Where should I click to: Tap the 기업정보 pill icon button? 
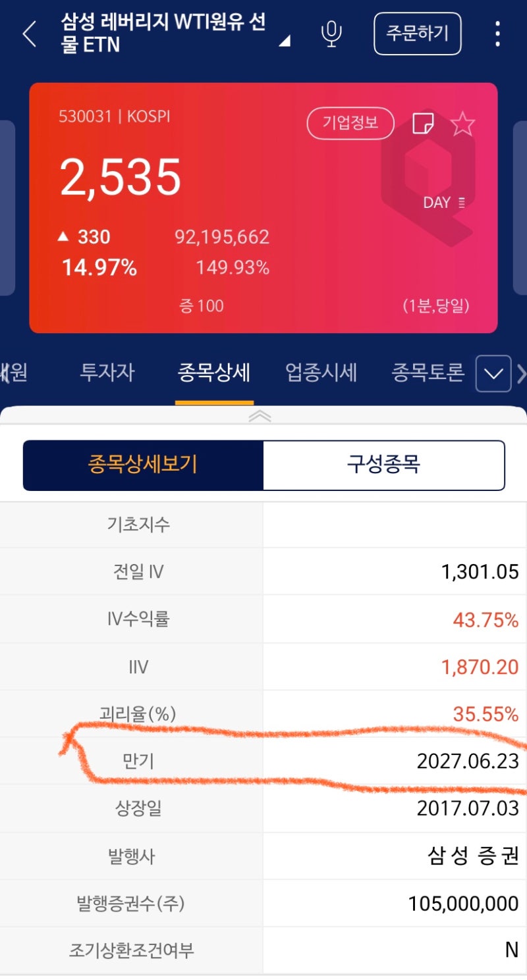[350, 123]
